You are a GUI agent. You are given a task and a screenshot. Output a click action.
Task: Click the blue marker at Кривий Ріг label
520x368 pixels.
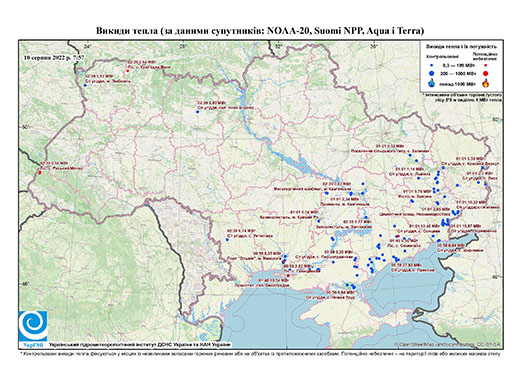[318, 221]
